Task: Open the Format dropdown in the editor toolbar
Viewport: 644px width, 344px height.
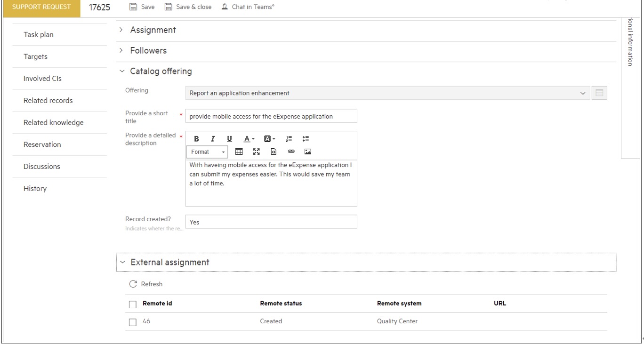Action: click(207, 152)
